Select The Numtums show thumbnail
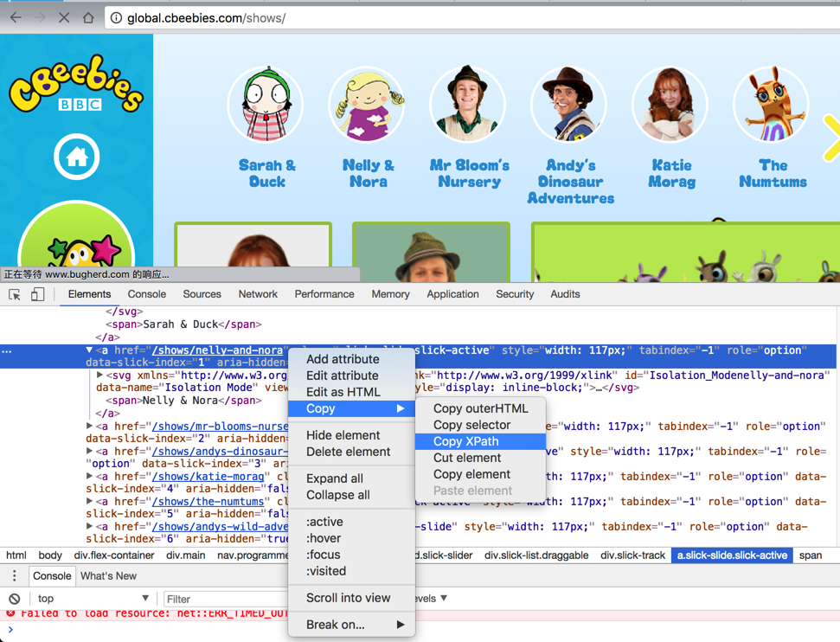The width and height of the screenshot is (840, 642). click(x=772, y=105)
